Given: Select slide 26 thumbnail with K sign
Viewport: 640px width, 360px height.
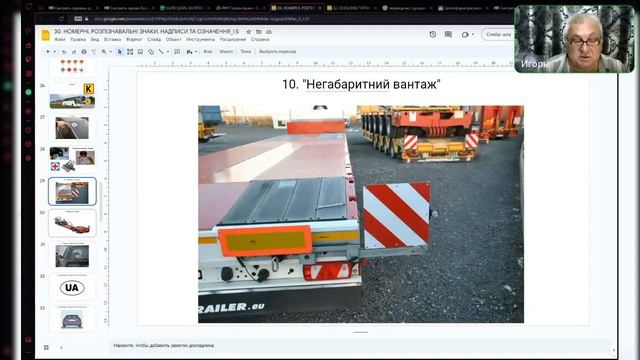Looking at the screenshot, I should coord(72,96).
